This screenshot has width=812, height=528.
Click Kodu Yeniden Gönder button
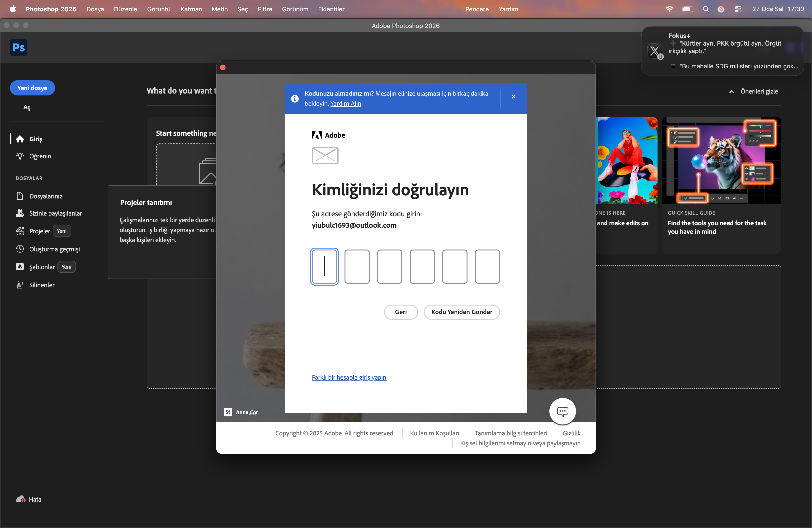(x=462, y=312)
